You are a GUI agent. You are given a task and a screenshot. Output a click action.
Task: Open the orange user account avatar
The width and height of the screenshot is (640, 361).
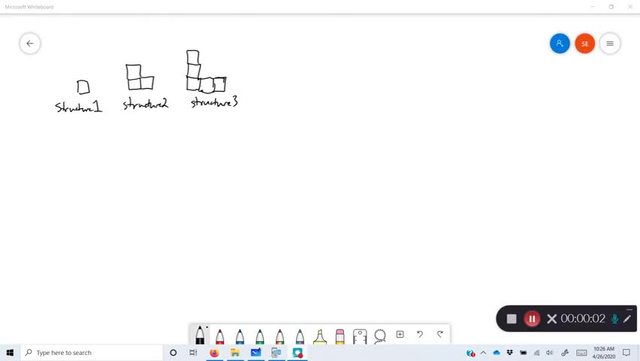tap(584, 43)
